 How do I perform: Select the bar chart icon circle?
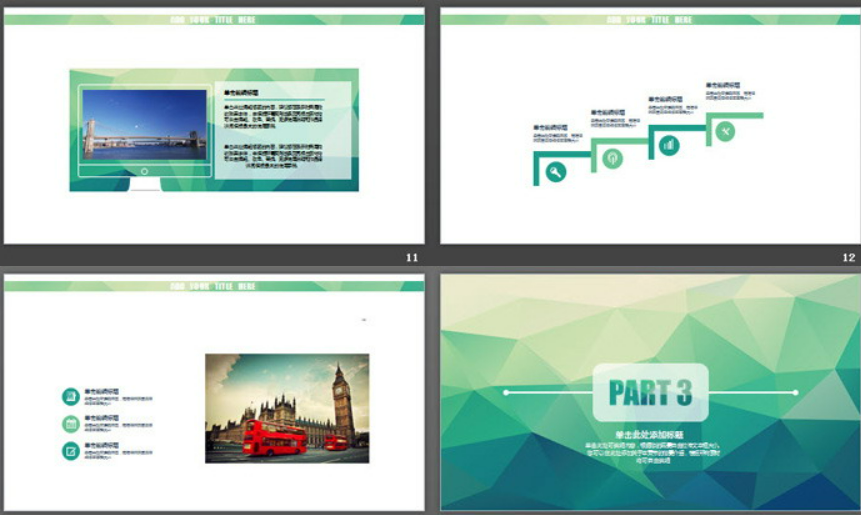[669, 145]
